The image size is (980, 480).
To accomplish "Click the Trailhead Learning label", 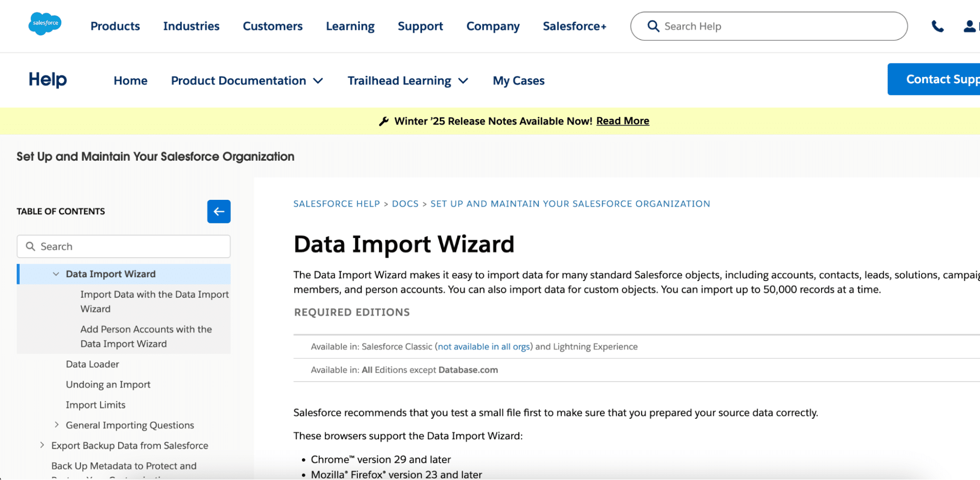I will pos(399,80).
